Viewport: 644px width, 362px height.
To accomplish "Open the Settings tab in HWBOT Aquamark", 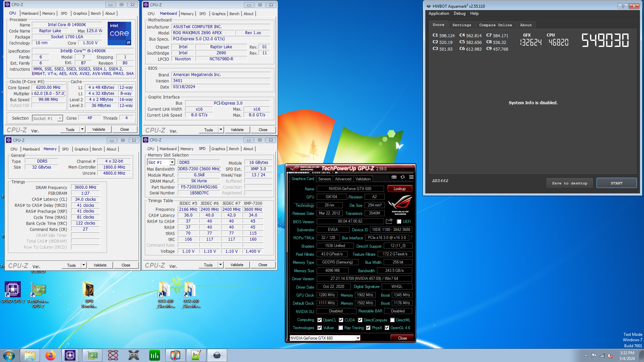I will (462, 25).
